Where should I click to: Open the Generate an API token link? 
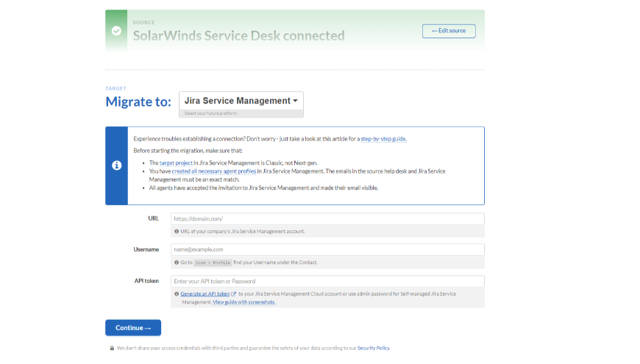(205, 294)
